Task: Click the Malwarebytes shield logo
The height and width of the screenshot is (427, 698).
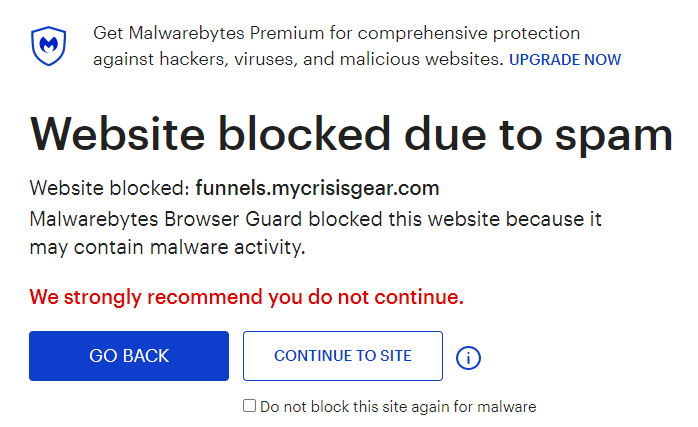Action: click(x=48, y=46)
